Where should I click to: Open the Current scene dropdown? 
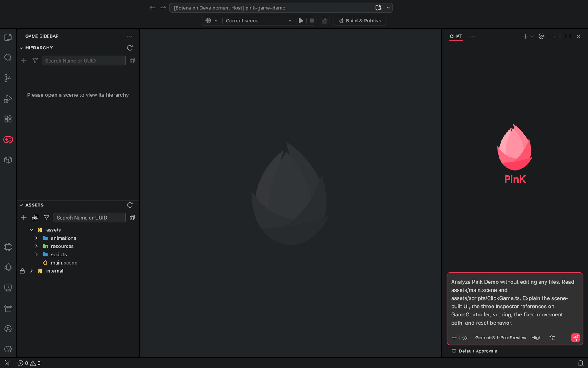[x=259, y=21]
